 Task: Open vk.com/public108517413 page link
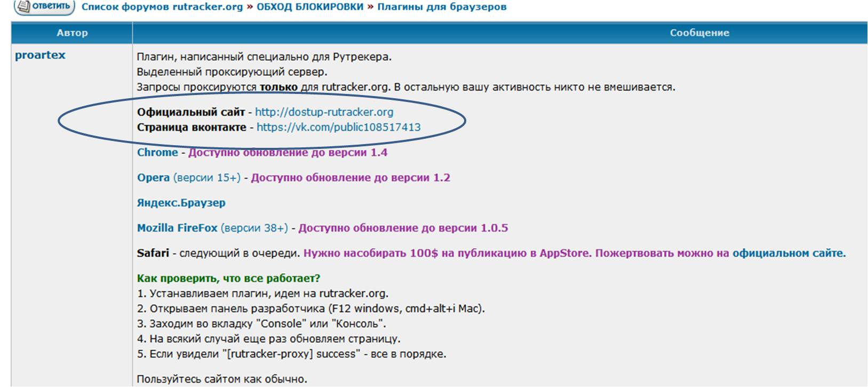click(338, 127)
